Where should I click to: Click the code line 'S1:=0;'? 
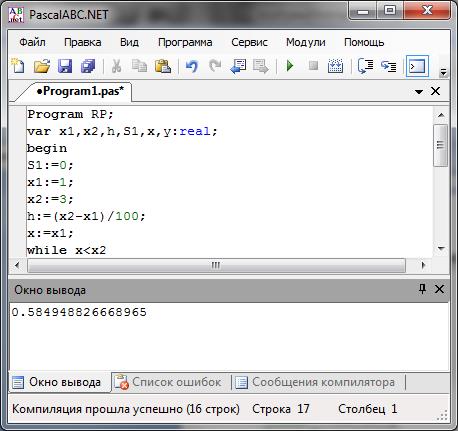[x=50, y=165]
